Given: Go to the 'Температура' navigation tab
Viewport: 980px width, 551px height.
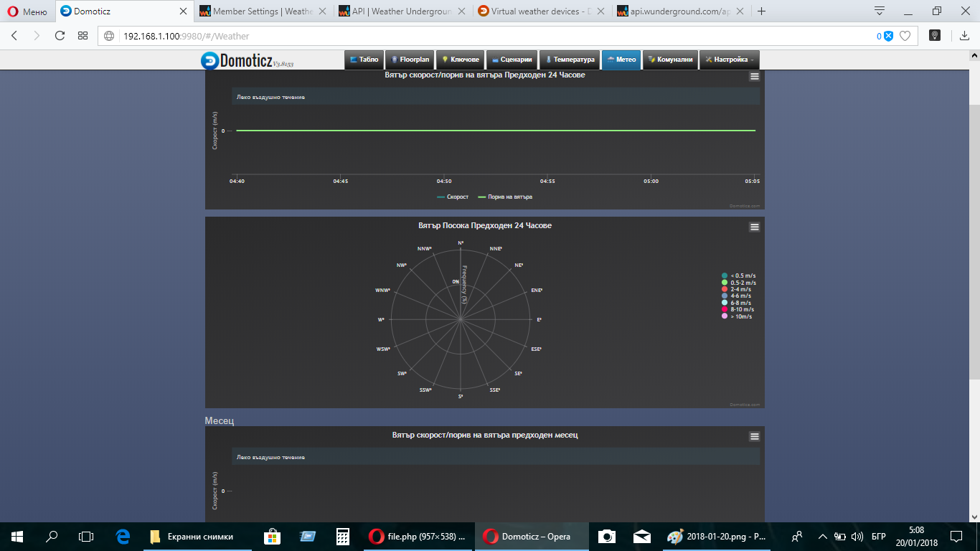Looking at the screenshot, I should pyautogui.click(x=570, y=60).
